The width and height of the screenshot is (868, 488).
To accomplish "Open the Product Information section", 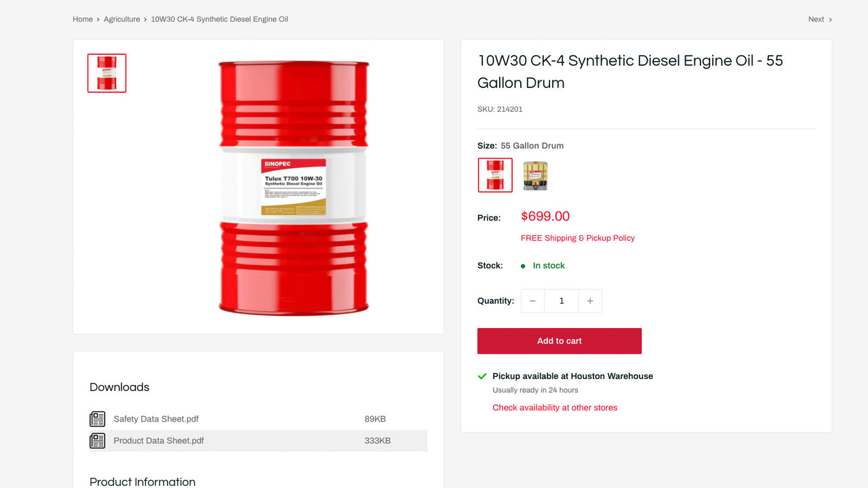I will (142, 481).
